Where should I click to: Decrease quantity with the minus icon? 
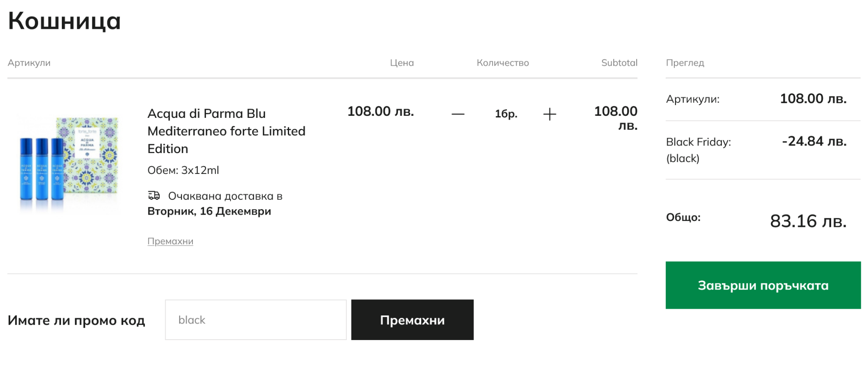coord(458,114)
